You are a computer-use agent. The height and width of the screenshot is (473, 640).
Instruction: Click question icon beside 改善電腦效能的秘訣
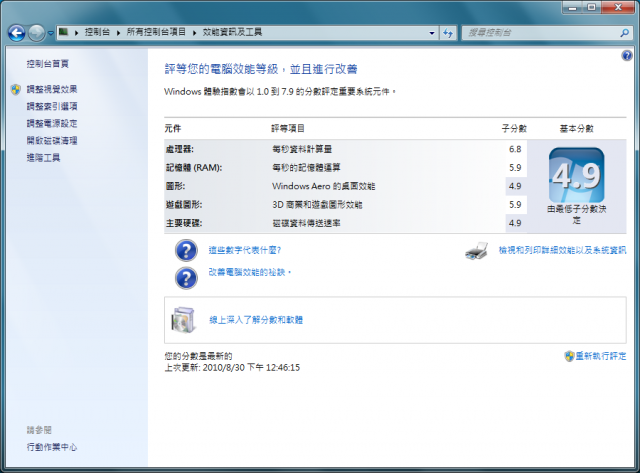click(x=186, y=278)
